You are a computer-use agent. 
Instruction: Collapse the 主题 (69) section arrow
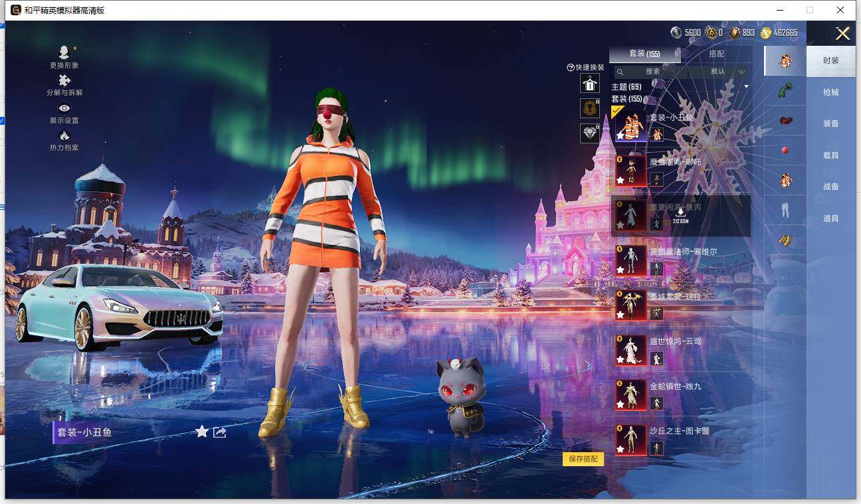746,87
